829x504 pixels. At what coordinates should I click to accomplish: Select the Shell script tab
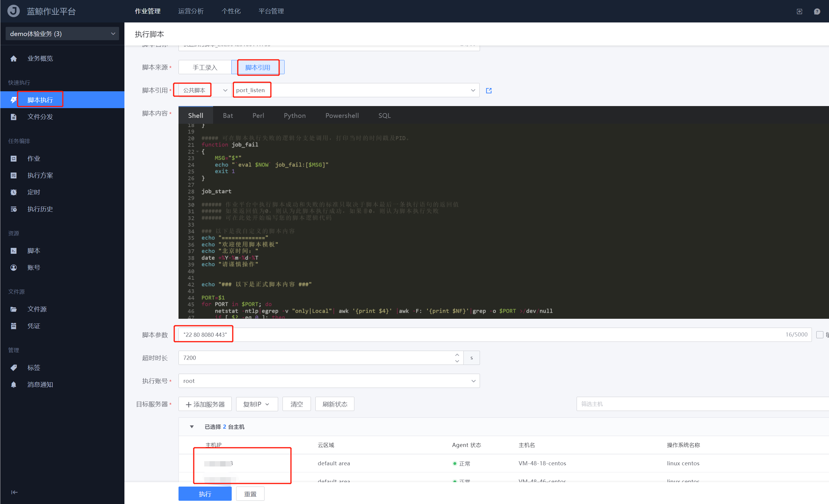pos(195,115)
